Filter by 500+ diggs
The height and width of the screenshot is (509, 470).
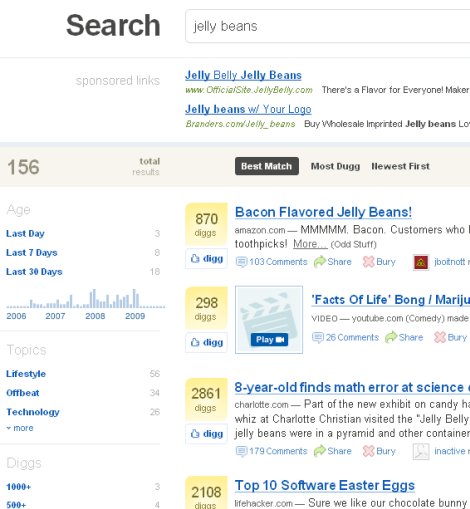[x=16, y=505]
